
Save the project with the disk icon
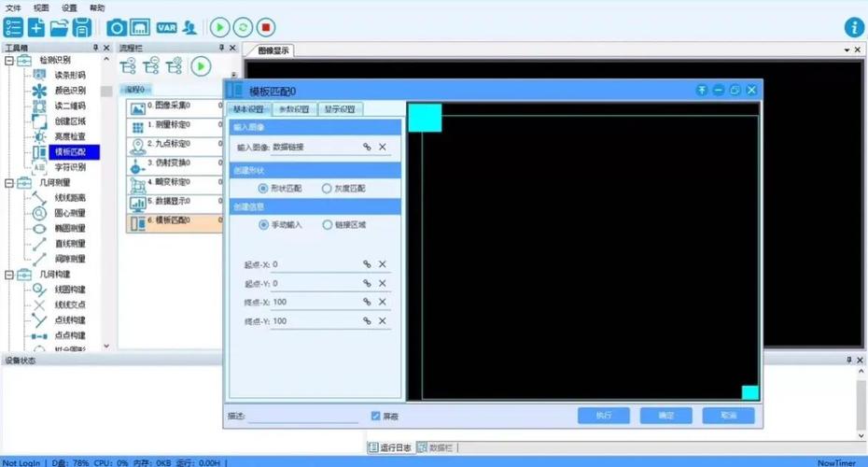point(82,27)
